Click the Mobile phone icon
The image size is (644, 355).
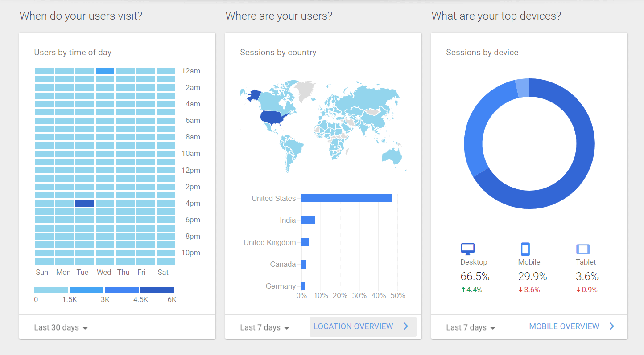[x=525, y=249]
